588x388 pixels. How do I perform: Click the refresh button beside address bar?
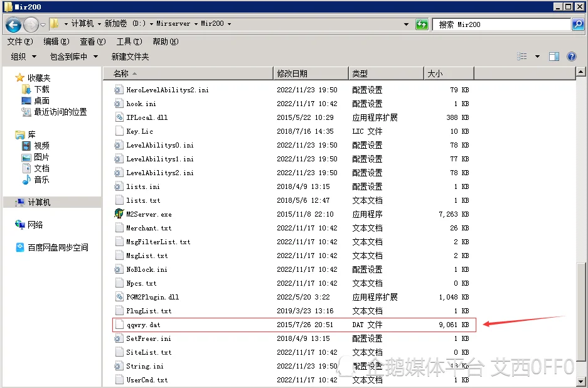[422, 24]
